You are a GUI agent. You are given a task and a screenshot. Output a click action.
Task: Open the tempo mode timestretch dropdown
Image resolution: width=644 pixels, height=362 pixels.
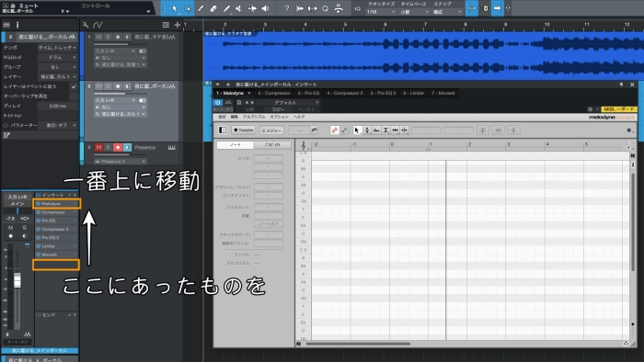point(57,48)
